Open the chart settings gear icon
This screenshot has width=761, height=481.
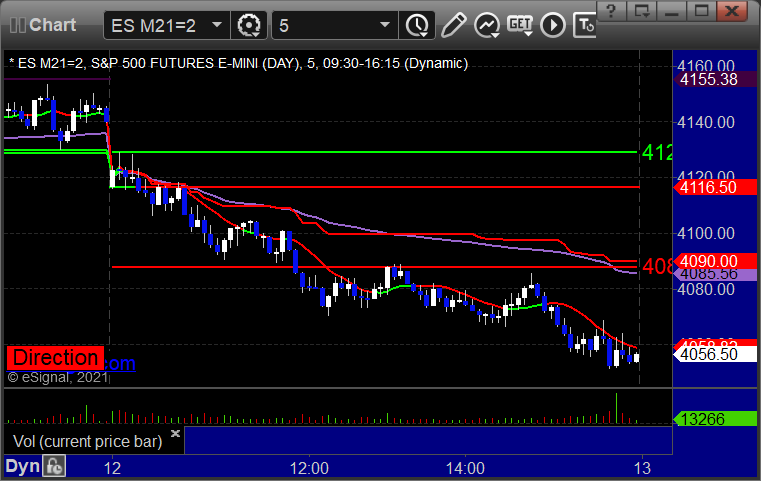click(248, 25)
